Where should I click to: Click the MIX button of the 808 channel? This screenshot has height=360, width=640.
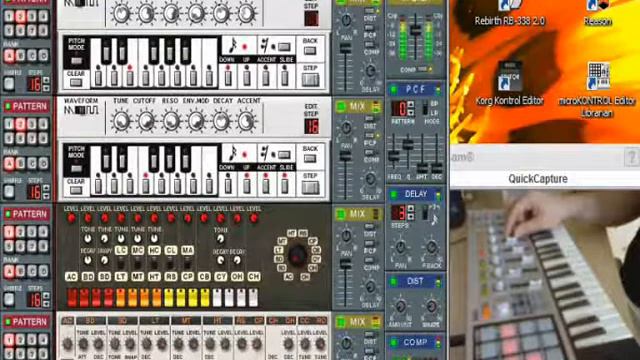pos(358,214)
